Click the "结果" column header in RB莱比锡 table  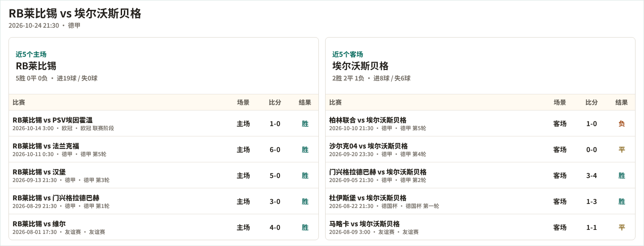(x=305, y=102)
